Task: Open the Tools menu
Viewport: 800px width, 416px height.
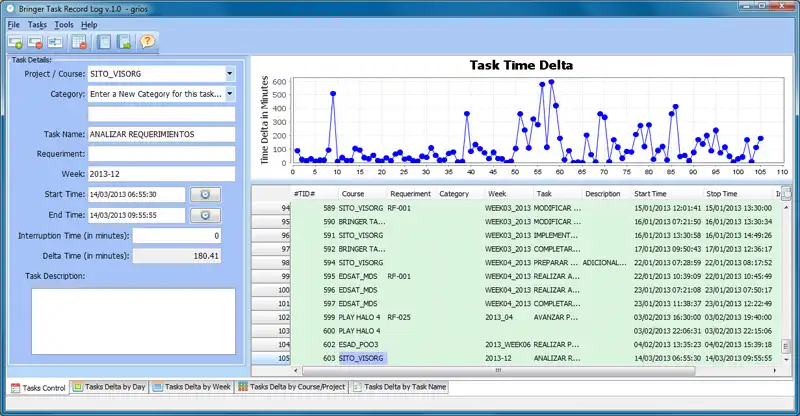Action: (x=64, y=25)
